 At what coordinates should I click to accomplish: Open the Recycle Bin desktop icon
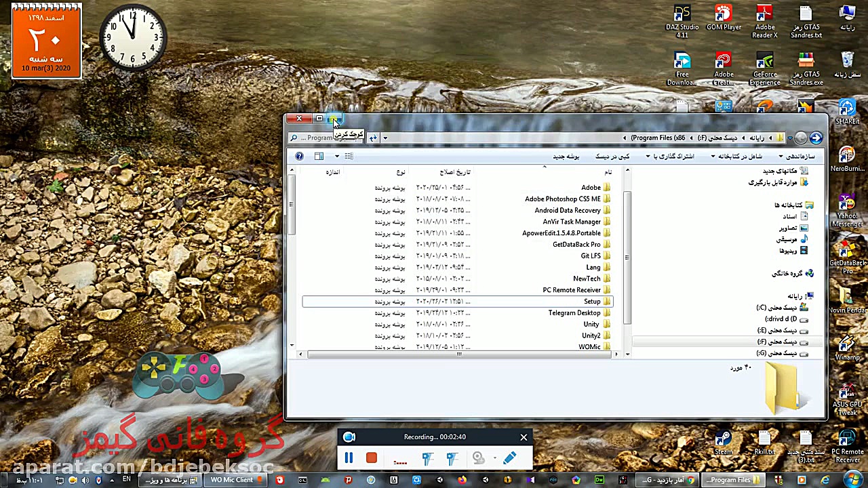(847, 65)
